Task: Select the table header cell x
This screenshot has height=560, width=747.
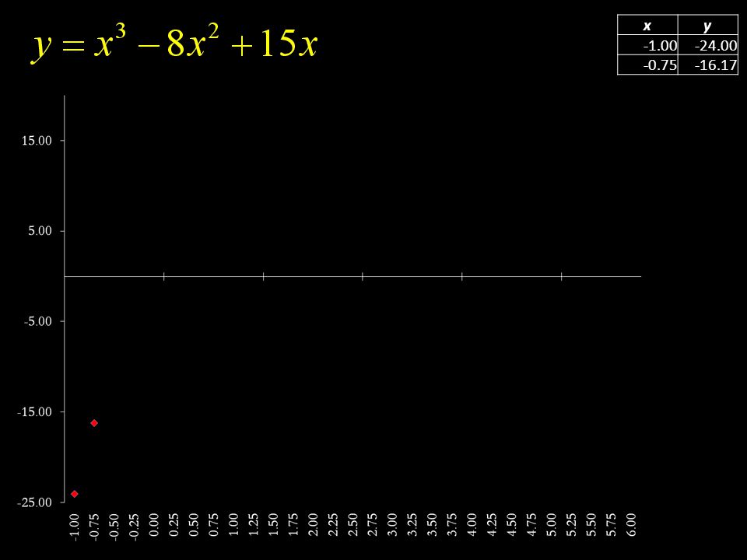Action: click(x=647, y=25)
